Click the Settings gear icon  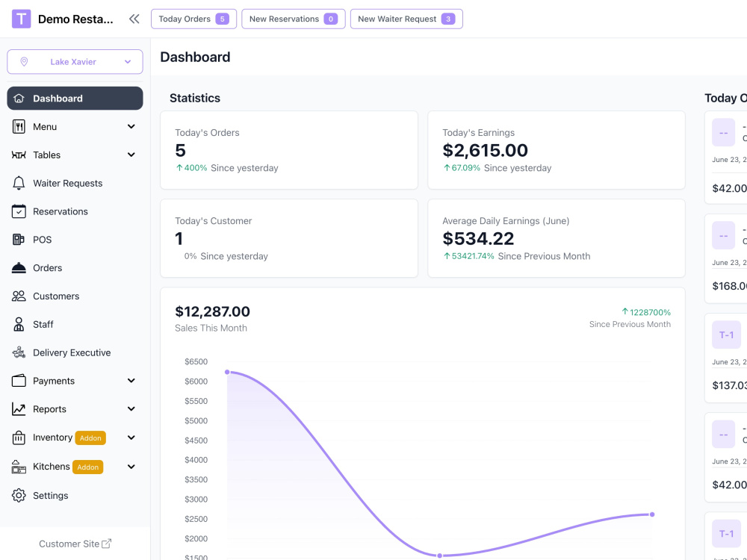19,495
